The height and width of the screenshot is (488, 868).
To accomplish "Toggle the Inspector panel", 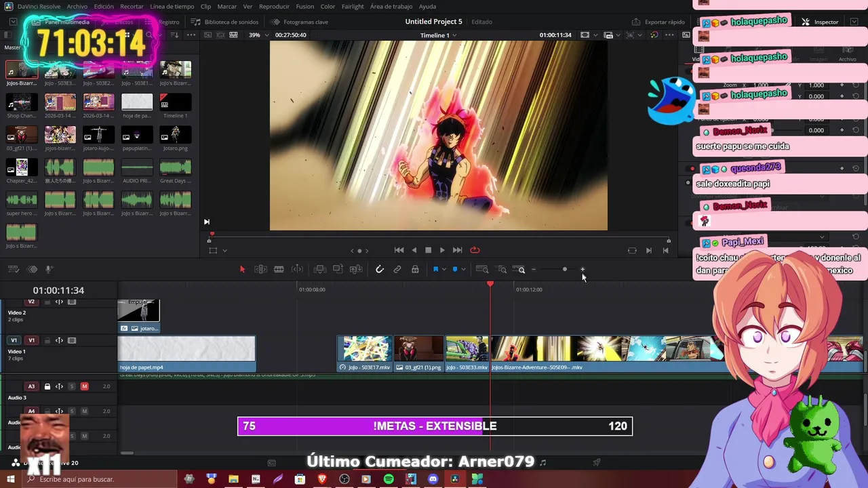I will [820, 22].
